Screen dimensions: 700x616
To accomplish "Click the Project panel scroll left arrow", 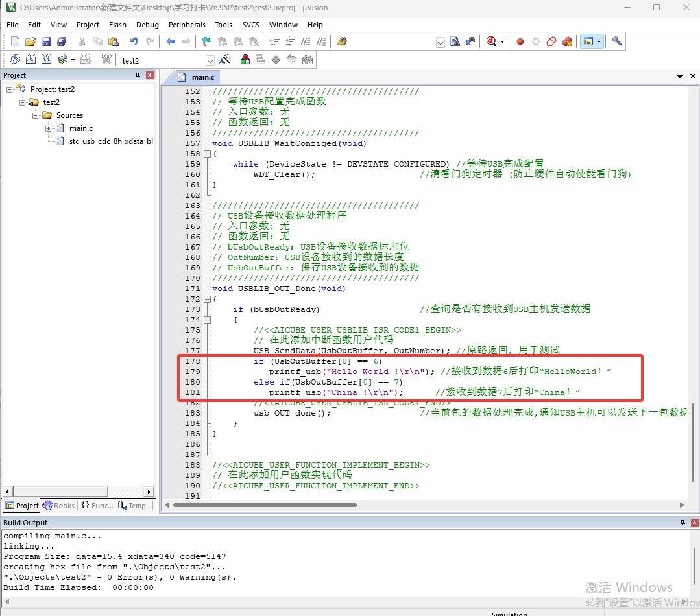I will pyautogui.click(x=8, y=492).
